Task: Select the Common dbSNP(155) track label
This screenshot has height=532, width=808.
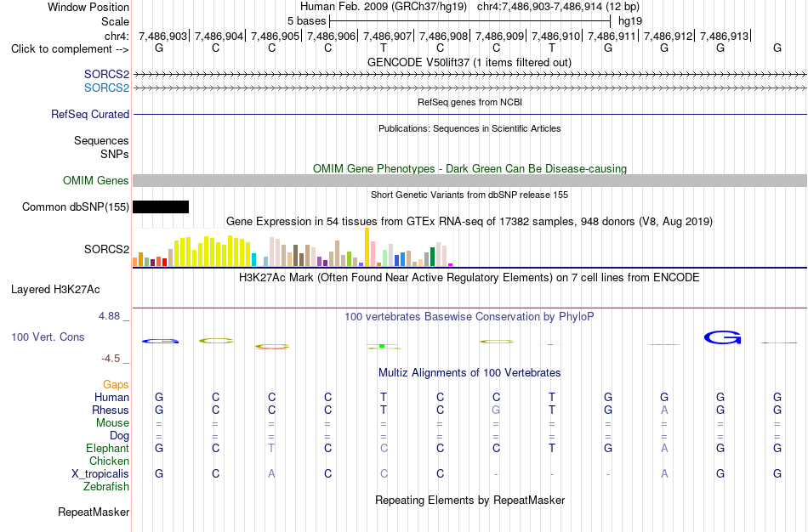Action: [x=76, y=207]
